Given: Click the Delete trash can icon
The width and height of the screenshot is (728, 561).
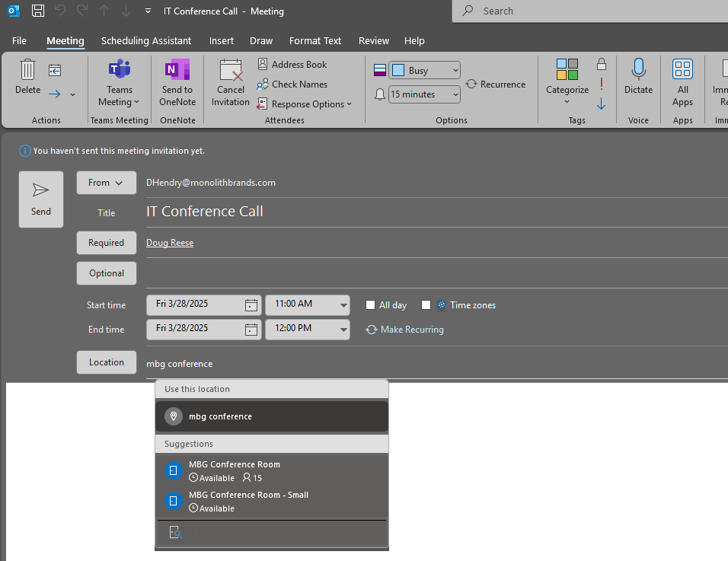Looking at the screenshot, I should pyautogui.click(x=28, y=69).
